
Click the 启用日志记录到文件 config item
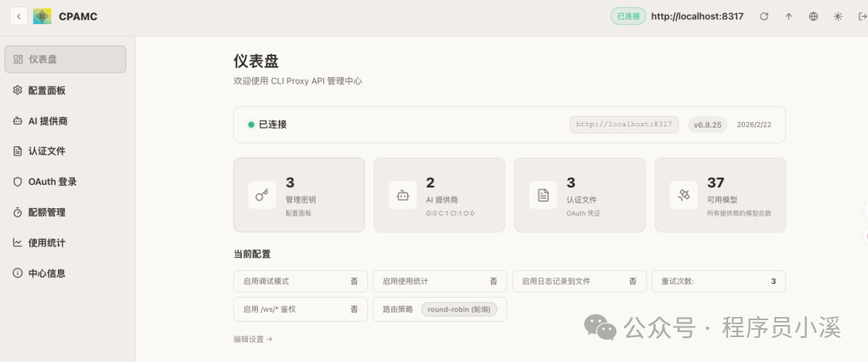(579, 281)
